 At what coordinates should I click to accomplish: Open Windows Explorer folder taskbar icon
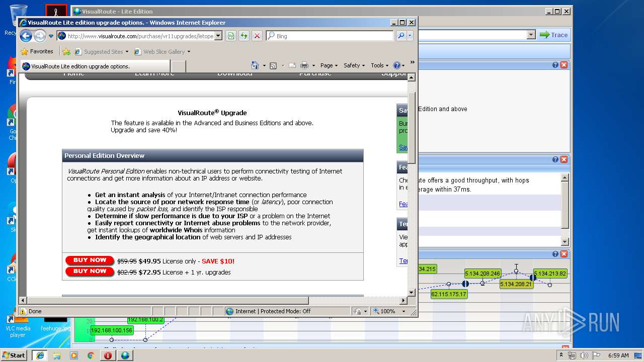tap(57, 355)
